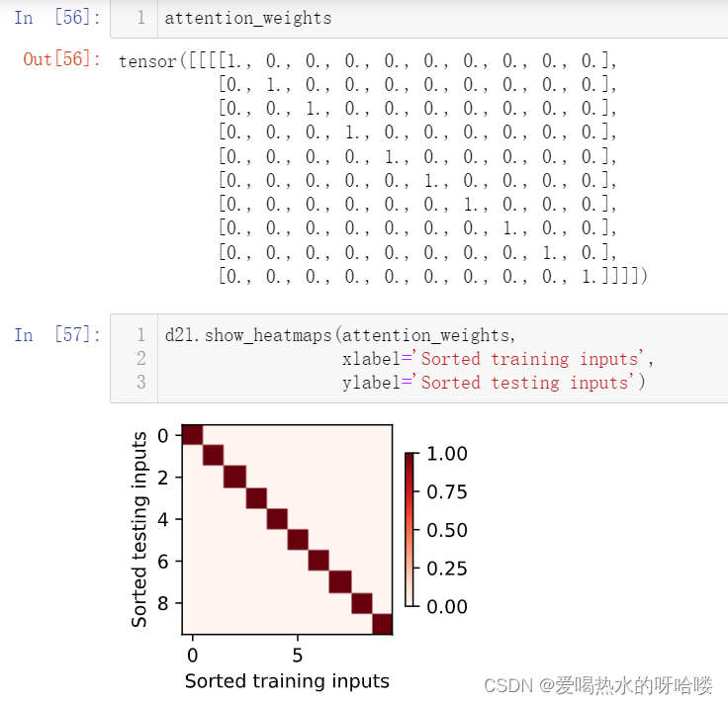Select the Out[56] output prompt
Viewport: 728px width, 705px height.
pos(61,59)
